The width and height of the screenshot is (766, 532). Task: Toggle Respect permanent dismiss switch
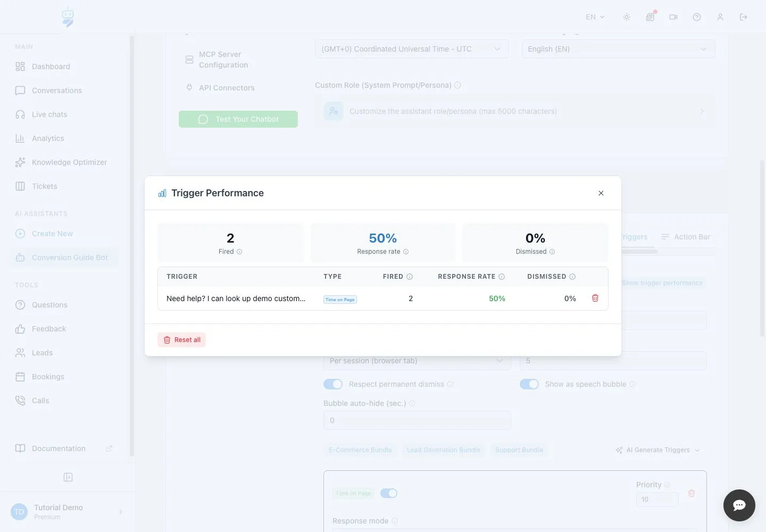coord(333,384)
